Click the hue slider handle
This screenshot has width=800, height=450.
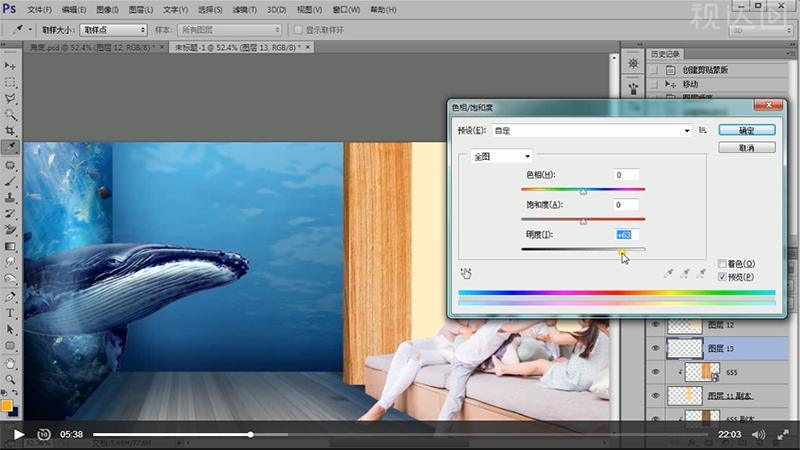click(x=583, y=192)
